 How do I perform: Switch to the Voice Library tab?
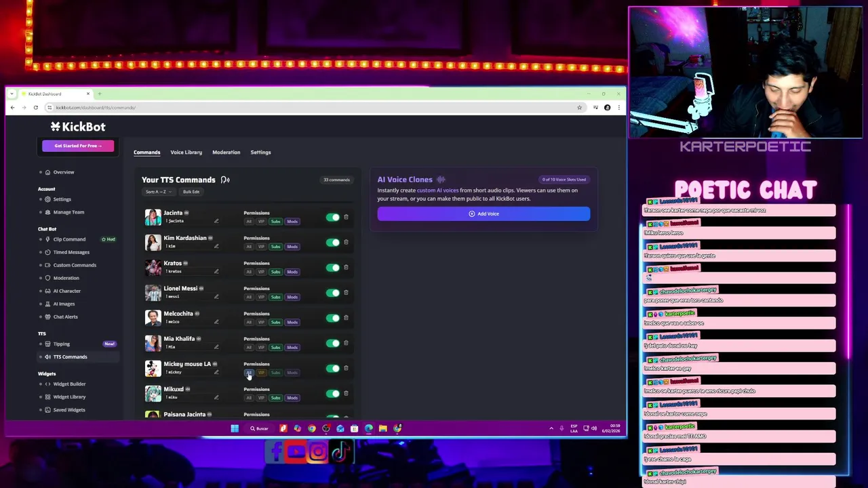[186, 152]
